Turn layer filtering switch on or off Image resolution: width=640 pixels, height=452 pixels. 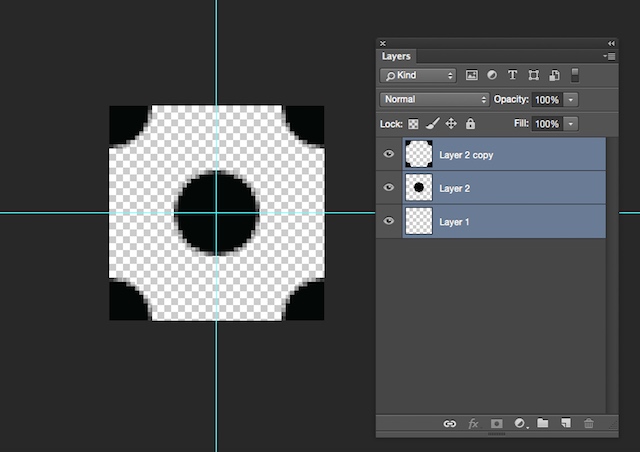tap(575, 75)
